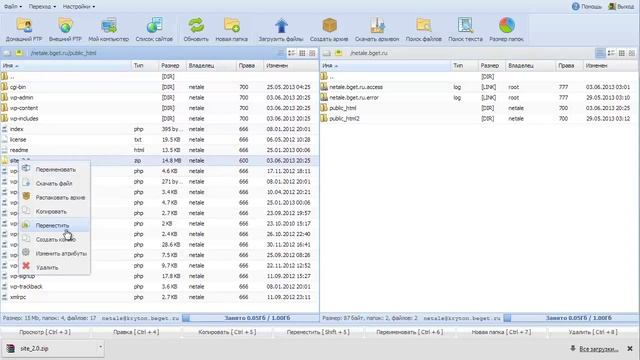Screen dimensions: 640x360
Task: Switch the left panel to the last view mode
Action: tap(312, 53)
